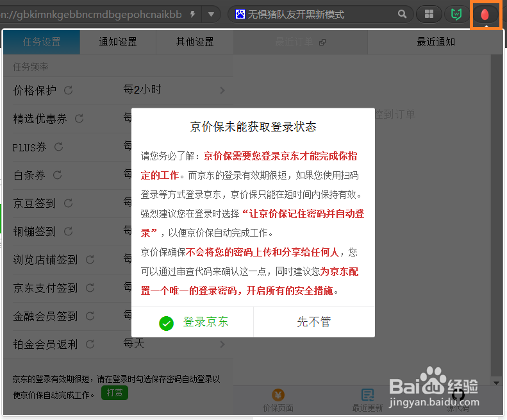The height and width of the screenshot is (420, 507).
Task: Refresh the 钢镚签到 task
Action: (68, 231)
